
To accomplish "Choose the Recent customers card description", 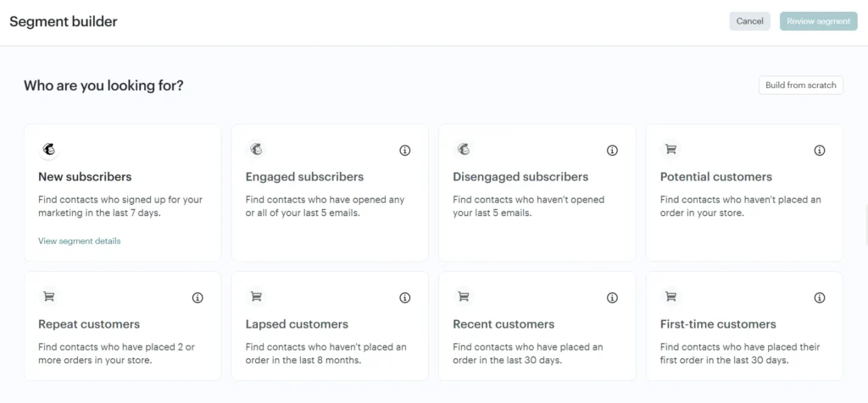I will [527, 353].
